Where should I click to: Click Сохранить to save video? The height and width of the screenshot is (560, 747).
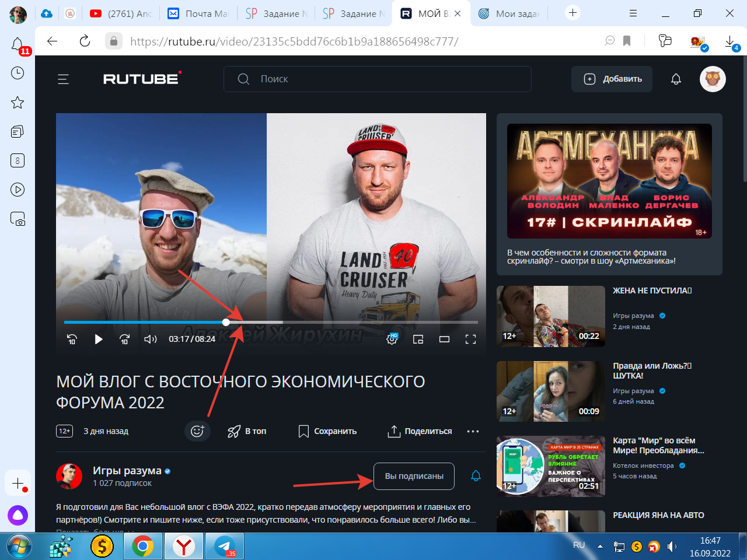coord(327,431)
